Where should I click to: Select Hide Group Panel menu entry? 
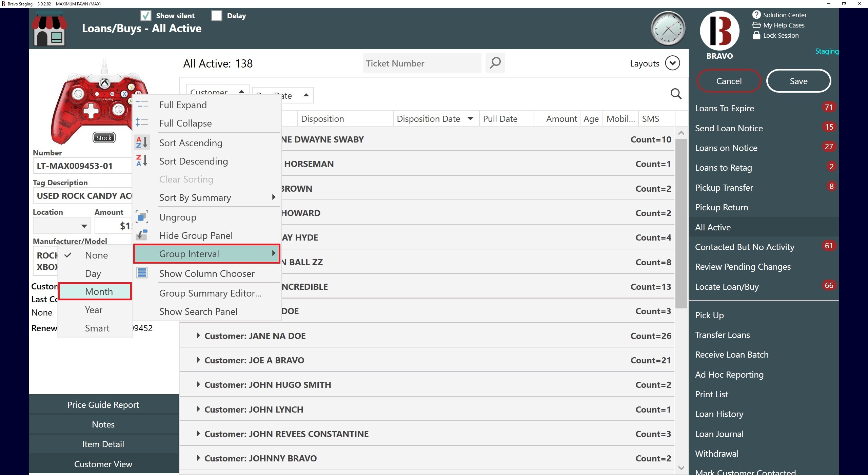[207, 235]
